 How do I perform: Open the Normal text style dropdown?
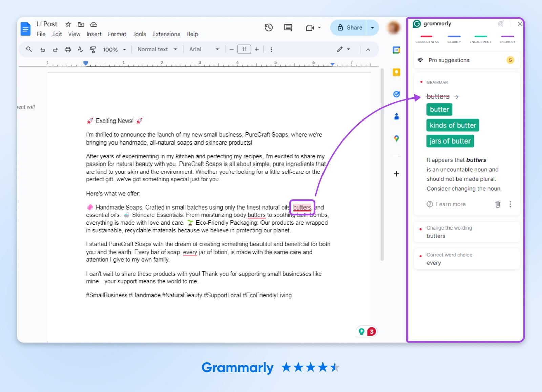tap(157, 49)
